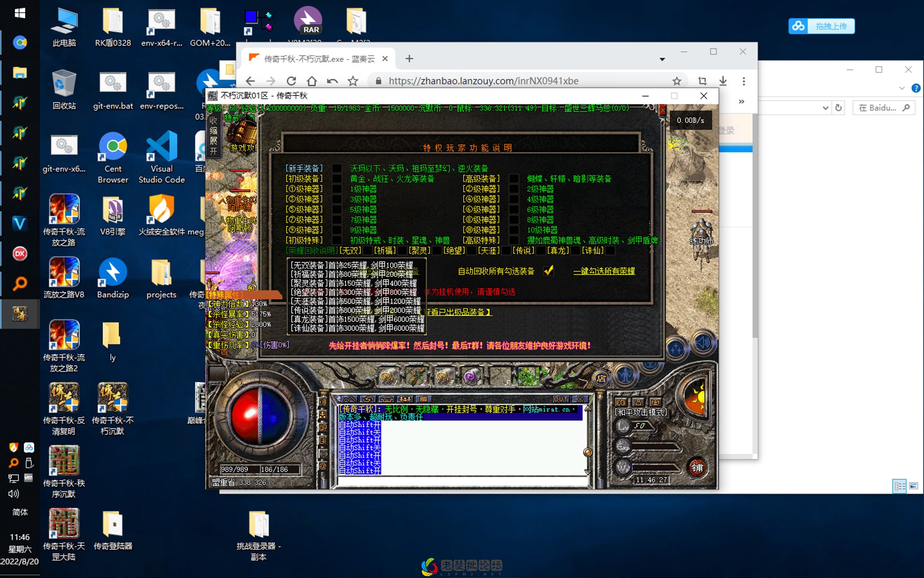Reload the browser page

(x=291, y=81)
